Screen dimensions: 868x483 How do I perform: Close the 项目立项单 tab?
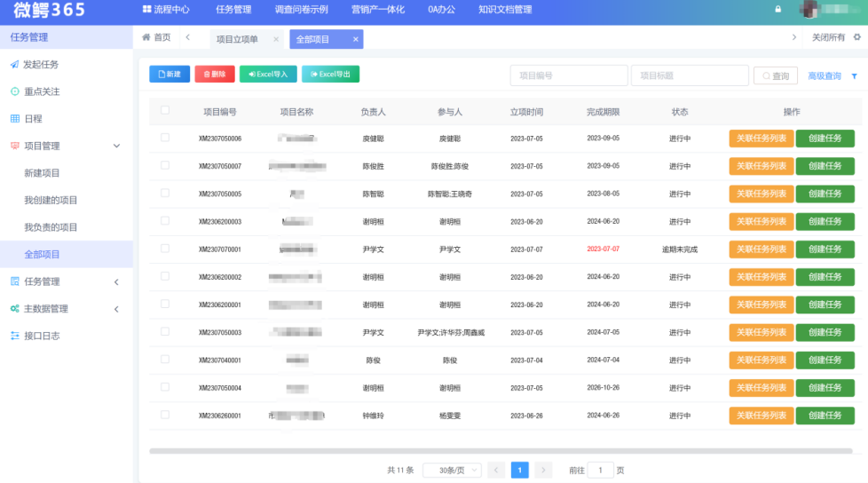click(276, 39)
